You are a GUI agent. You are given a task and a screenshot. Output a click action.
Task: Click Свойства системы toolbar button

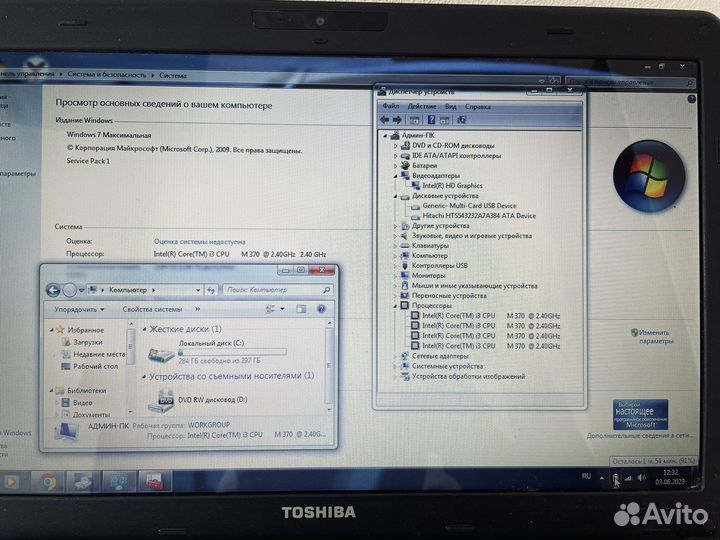coord(152,309)
